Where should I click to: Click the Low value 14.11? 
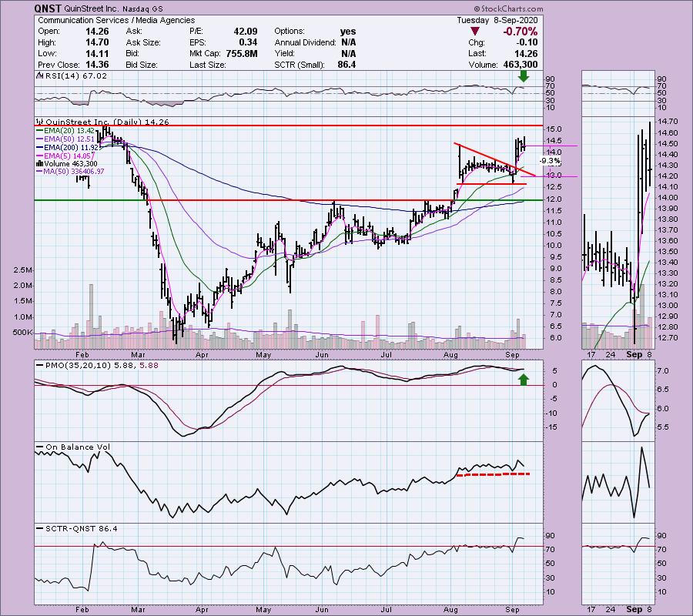point(97,53)
